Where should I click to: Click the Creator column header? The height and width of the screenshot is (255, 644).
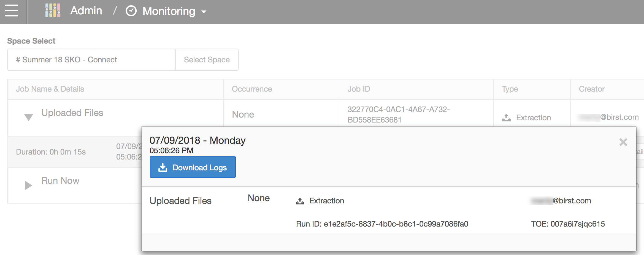tap(591, 89)
